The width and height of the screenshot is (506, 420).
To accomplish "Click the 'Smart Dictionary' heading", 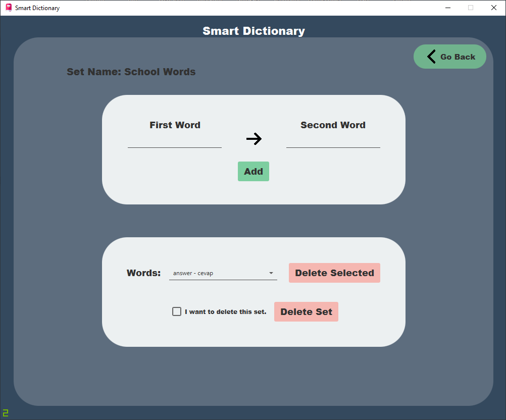I will pos(254,31).
